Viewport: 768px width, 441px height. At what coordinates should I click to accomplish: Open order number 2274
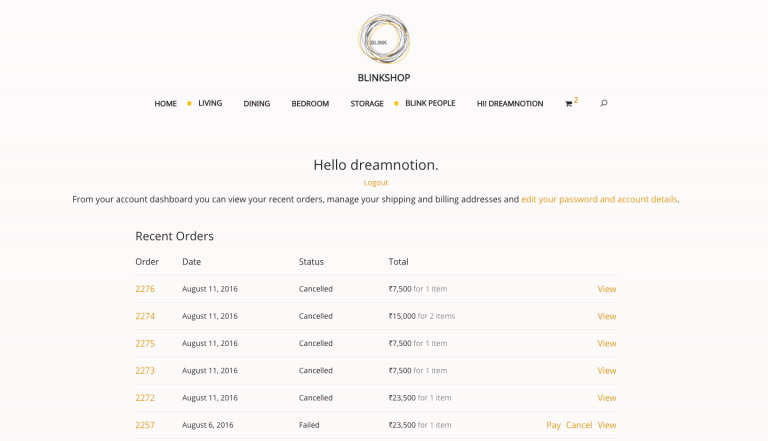click(x=145, y=317)
